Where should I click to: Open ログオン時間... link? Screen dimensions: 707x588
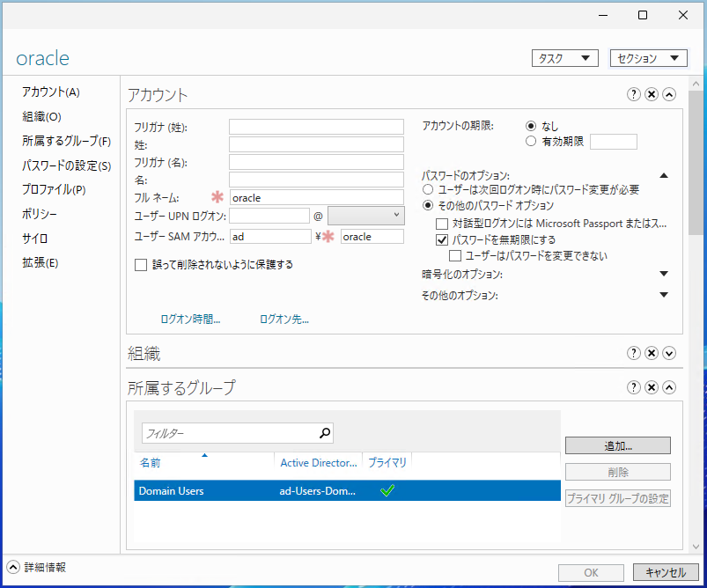(190, 320)
